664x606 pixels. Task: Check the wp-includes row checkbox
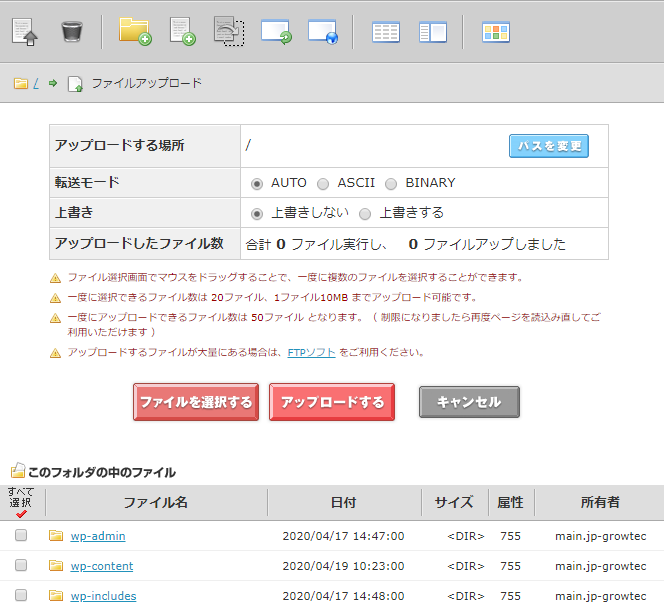click(21, 595)
